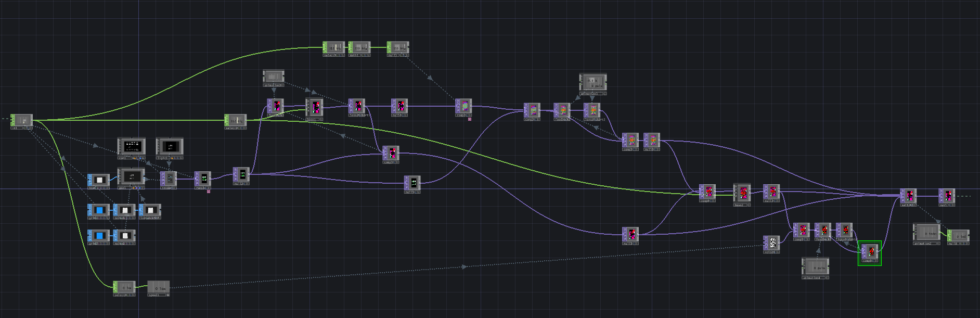This screenshot has height=318, width=980.
Task: Click the render1 TOP node
Action: pos(169,179)
